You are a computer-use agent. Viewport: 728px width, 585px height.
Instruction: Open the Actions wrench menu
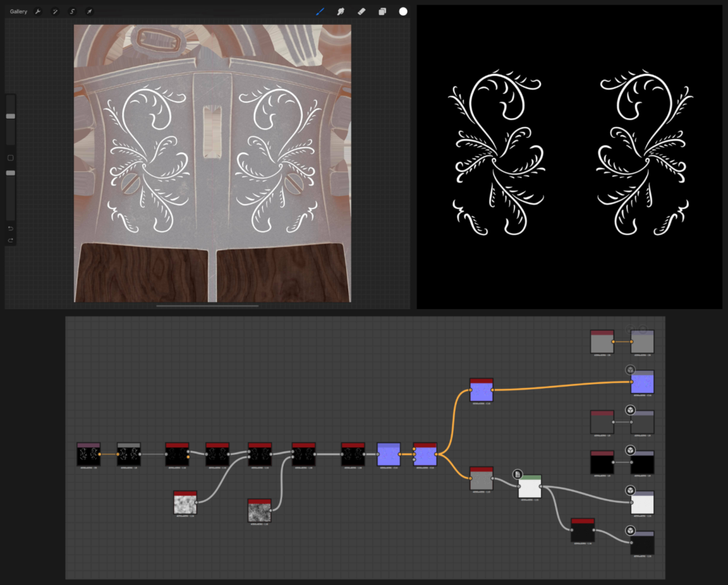[x=38, y=11]
